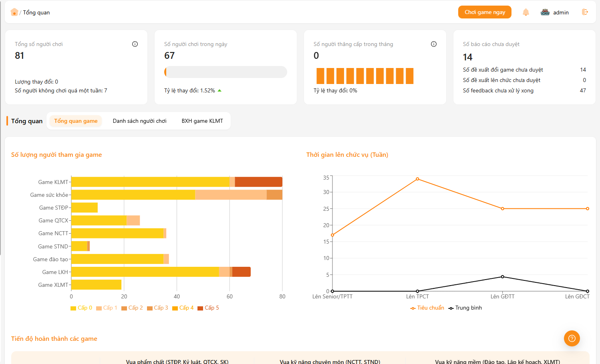Viewport: 600px width, 364px height.
Task: Click info icon on total players card
Action: click(135, 44)
